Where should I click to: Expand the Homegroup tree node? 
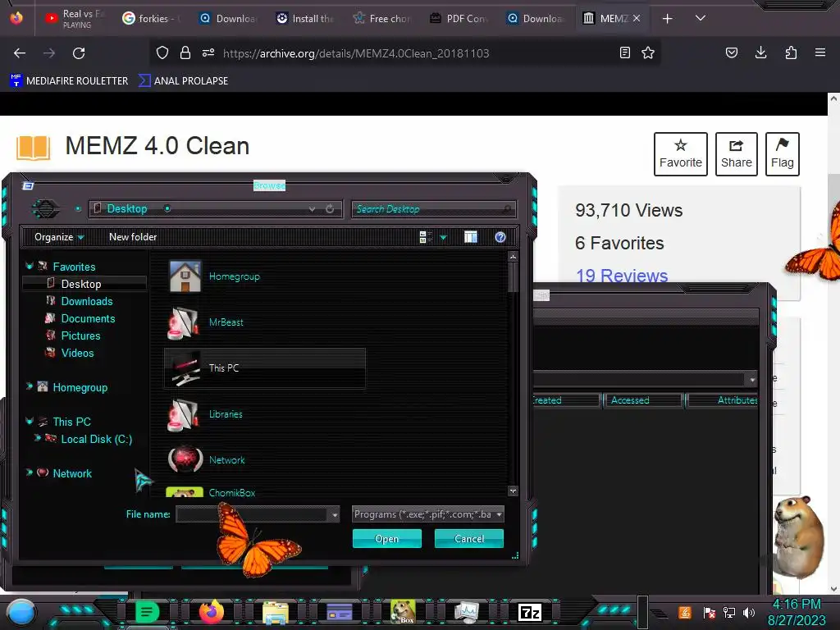tap(29, 386)
